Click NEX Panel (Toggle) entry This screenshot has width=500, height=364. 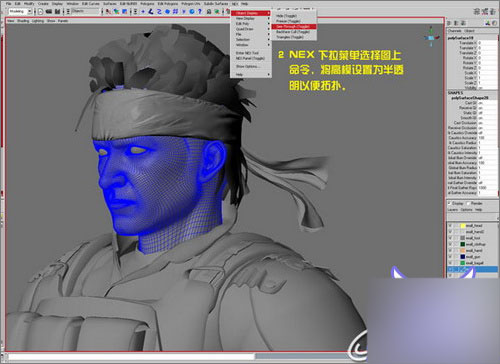pos(251,58)
